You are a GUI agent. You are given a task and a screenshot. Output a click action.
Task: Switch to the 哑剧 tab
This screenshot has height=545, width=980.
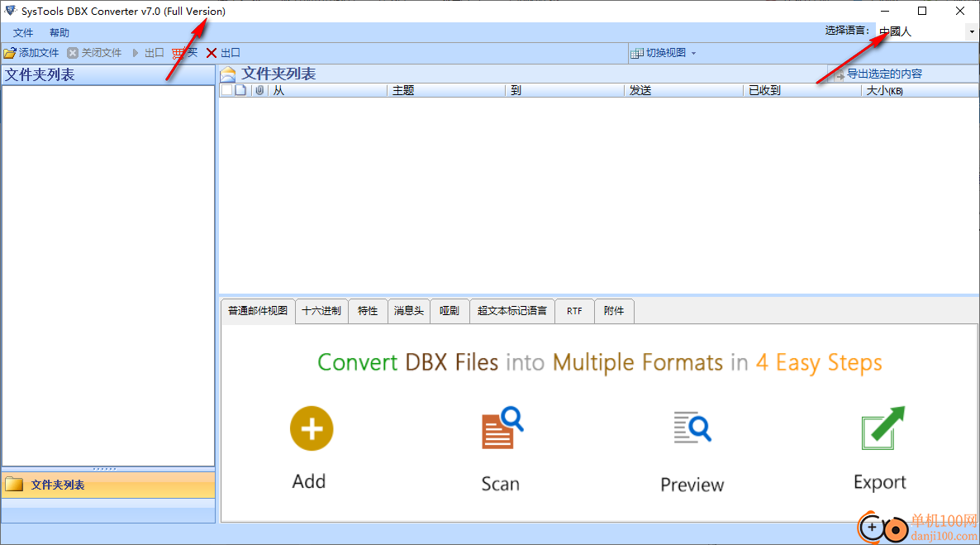tap(450, 311)
